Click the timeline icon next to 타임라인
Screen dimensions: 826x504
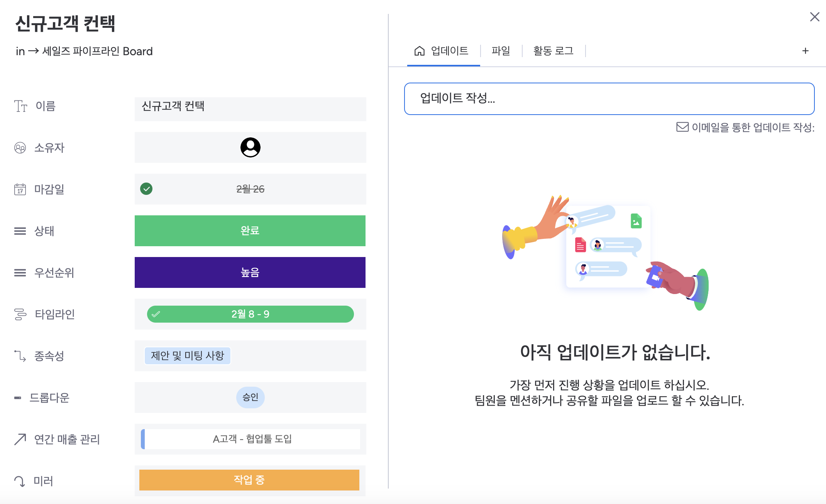(20, 314)
